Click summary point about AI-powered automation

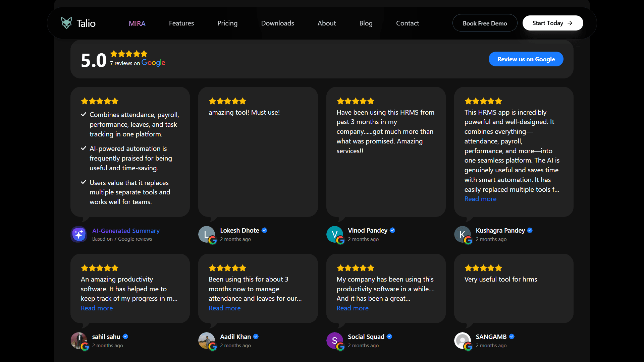(x=131, y=158)
